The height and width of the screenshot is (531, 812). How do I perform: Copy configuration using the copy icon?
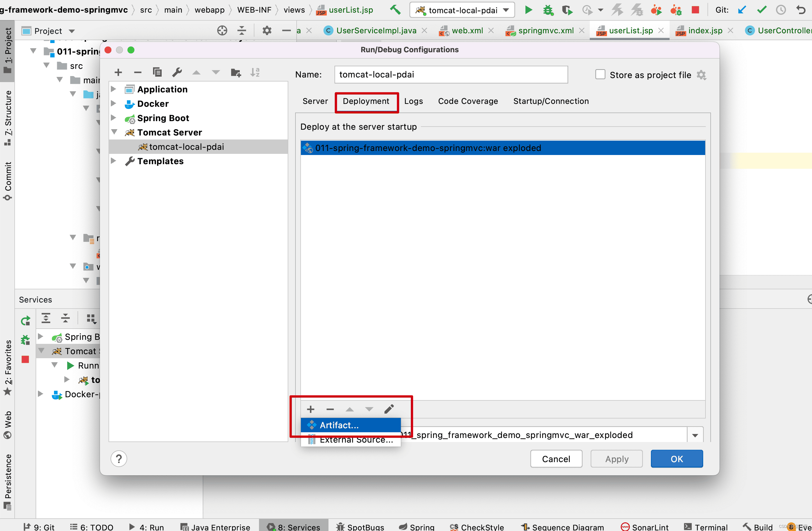[157, 72]
